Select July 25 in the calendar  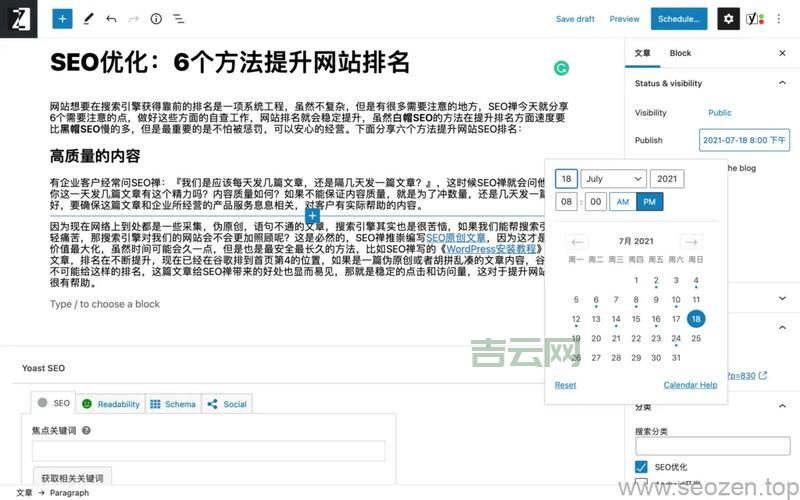pos(696,338)
